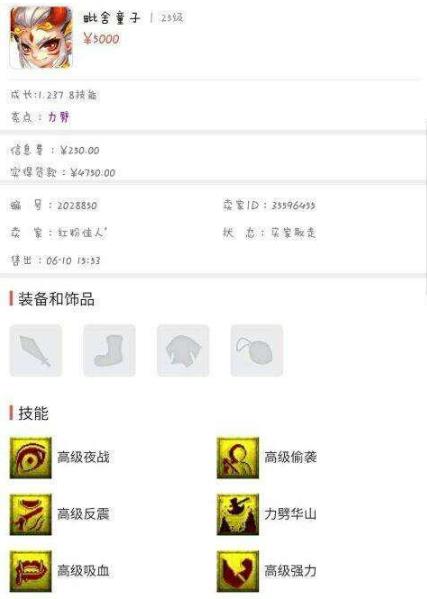Click the 毗舍童子 pet name title
Viewport: 427px width, 599px height.
112,18
